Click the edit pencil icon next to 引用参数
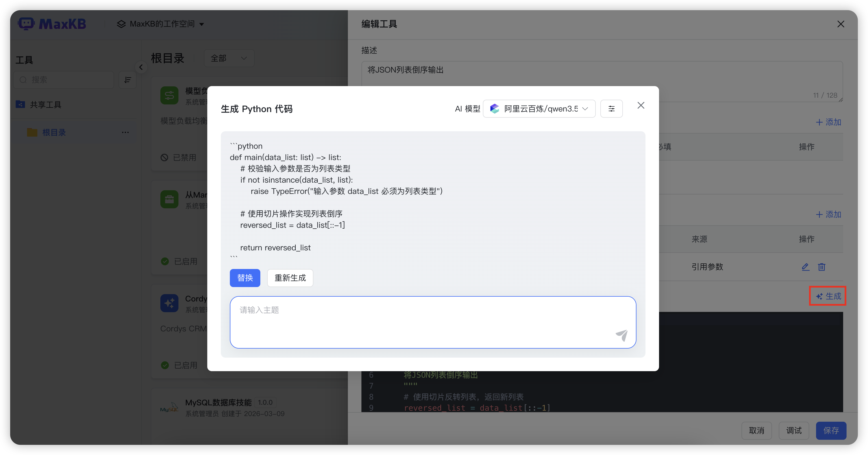Screen dimensions: 868x455 [x=805, y=267]
